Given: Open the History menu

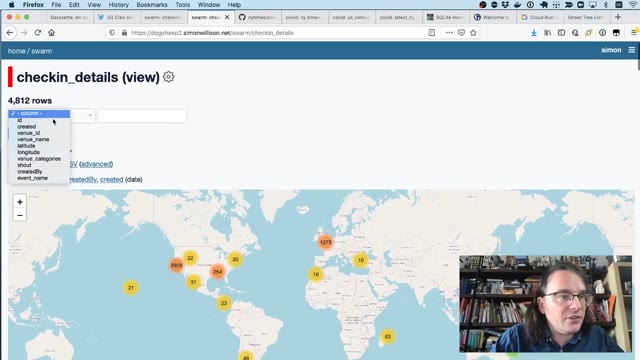Looking at the screenshot, I should (x=118, y=5).
